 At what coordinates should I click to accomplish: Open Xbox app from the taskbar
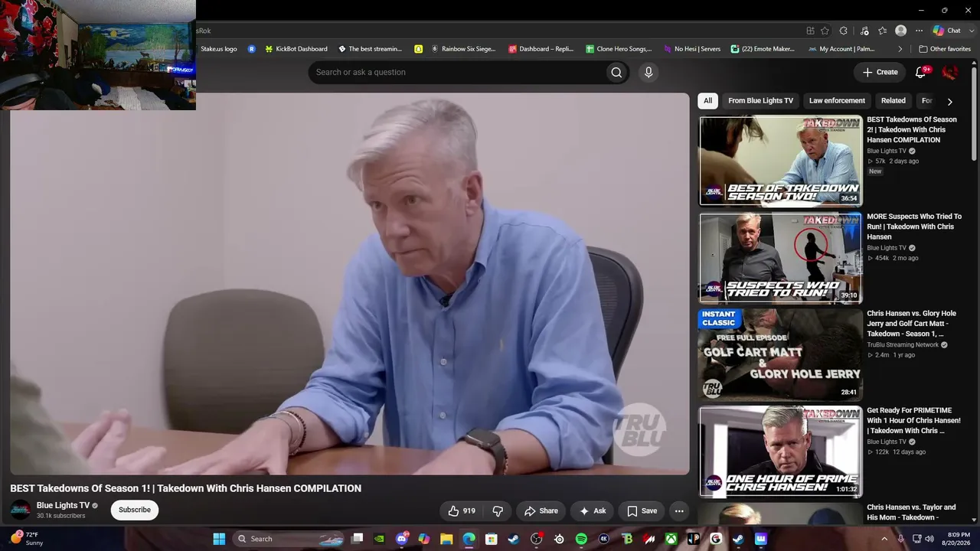point(671,539)
